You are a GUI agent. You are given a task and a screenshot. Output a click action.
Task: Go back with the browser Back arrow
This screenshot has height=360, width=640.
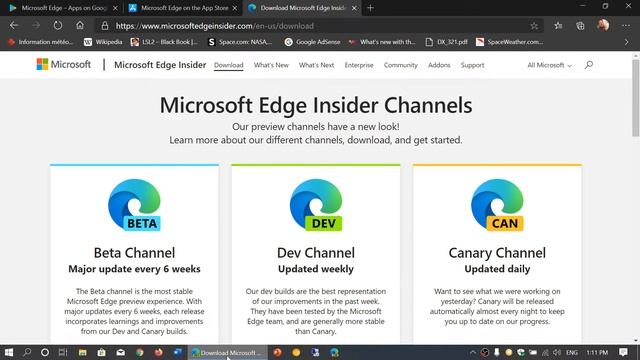click(14, 26)
